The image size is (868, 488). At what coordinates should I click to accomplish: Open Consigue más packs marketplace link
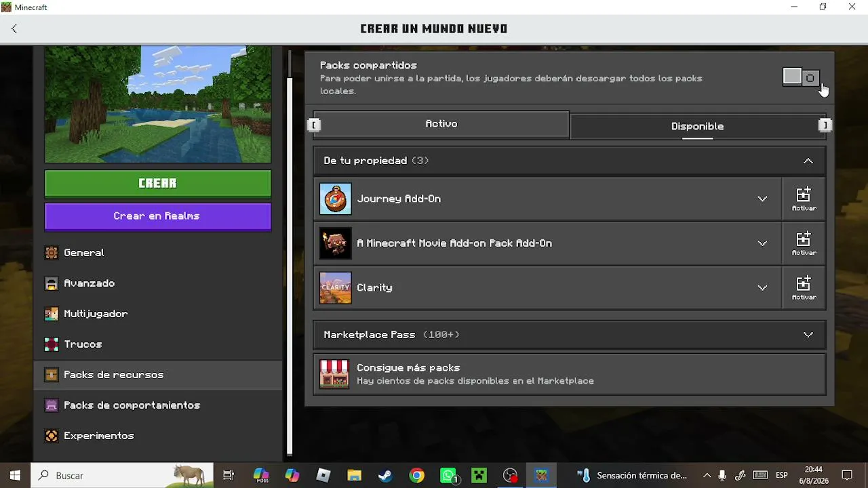click(570, 373)
